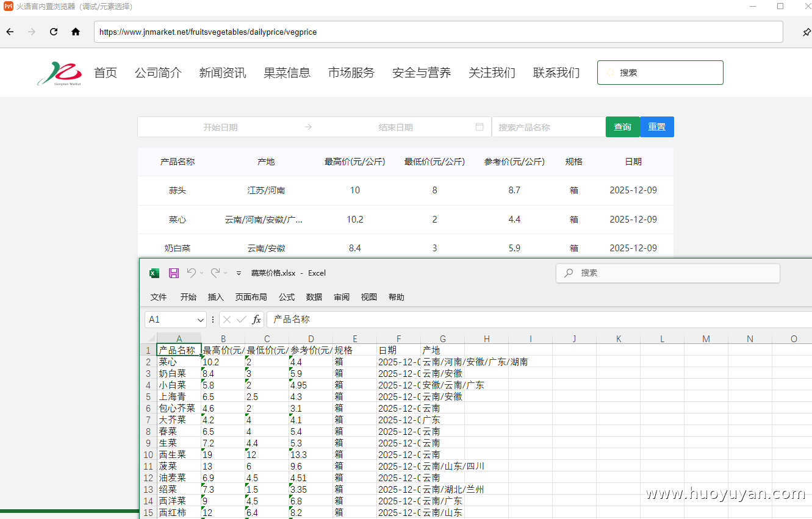Click the magnifier icon in Excel search

(x=569, y=273)
